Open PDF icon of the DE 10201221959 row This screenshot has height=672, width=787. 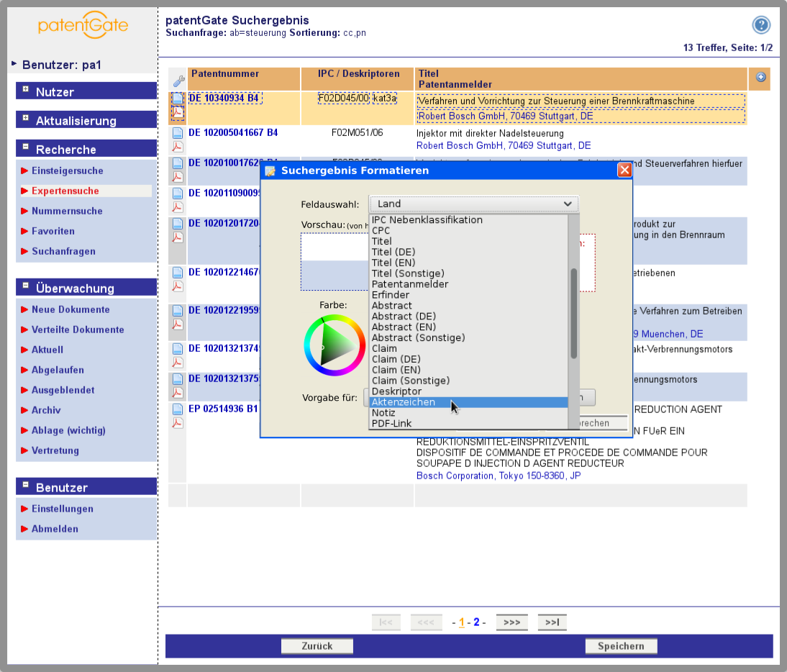[178, 324]
